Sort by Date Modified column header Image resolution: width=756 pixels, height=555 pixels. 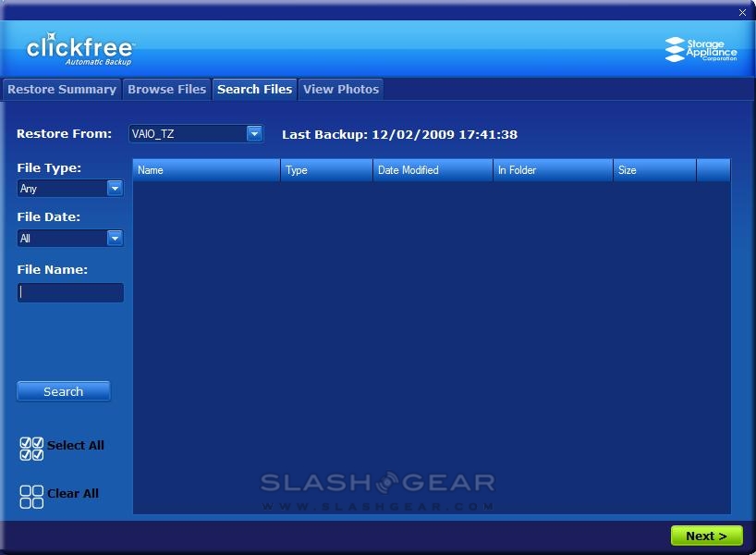point(433,170)
